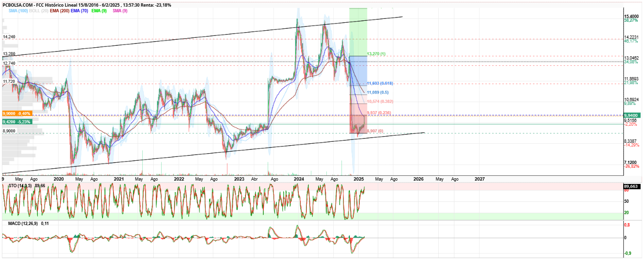Click the 2025 year on the time axis
The width and height of the screenshot is (644, 260).
(x=358, y=179)
